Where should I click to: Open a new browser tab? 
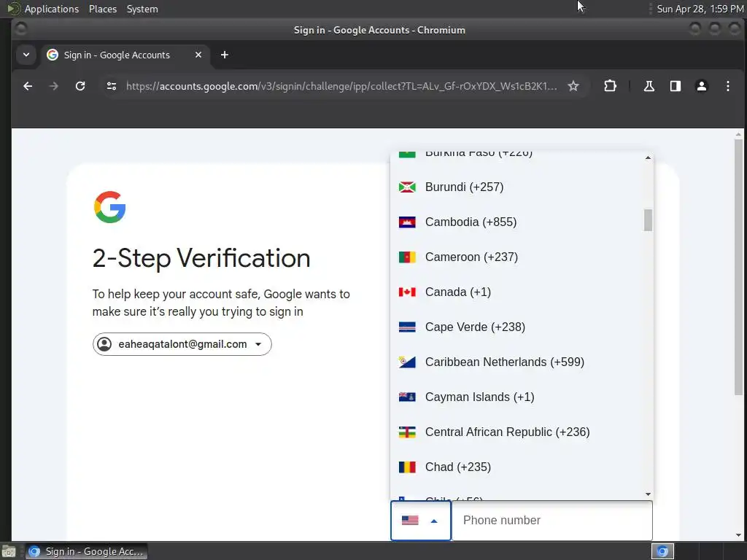tap(225, 55)
